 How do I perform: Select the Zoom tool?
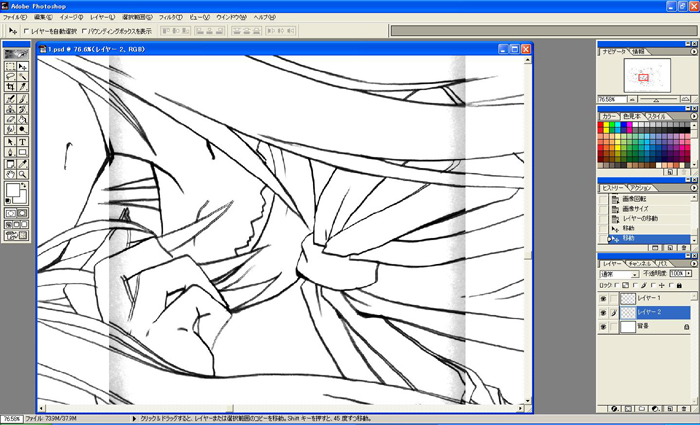(x=22, y=175)
